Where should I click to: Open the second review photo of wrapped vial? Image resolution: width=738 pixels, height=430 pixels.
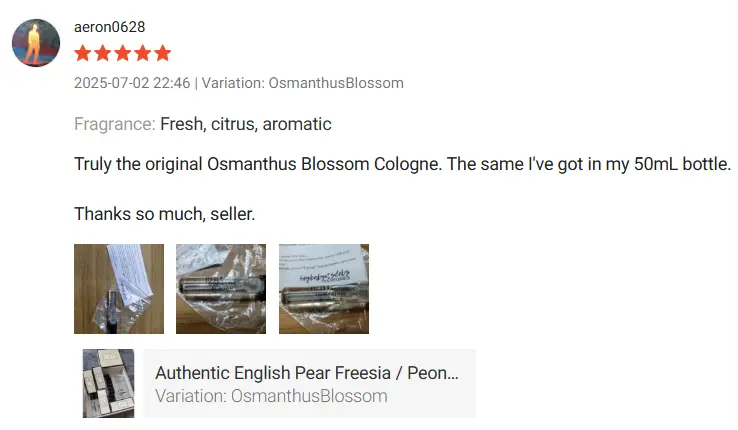click(x=221, y=289)
